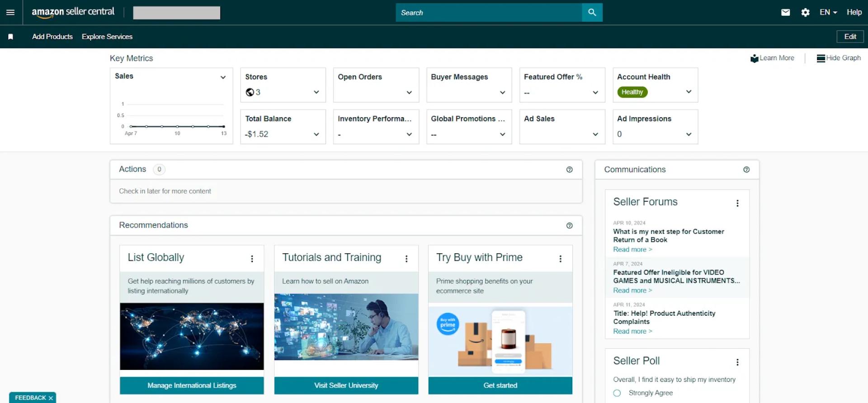Image resolution: width=868 pixels, height=403 pixels.
Task: Open the Actions help question icon
Action: pos(569,170)
